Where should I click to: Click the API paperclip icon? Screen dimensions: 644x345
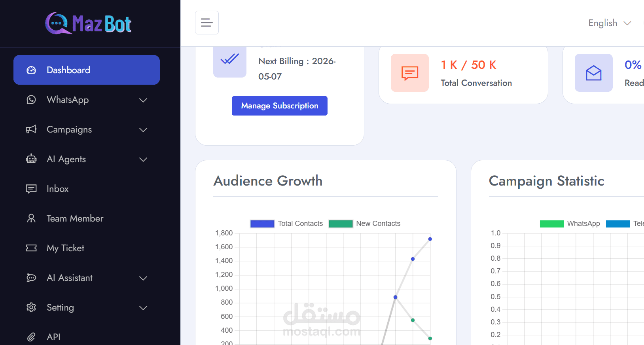(x=31, y=337)
